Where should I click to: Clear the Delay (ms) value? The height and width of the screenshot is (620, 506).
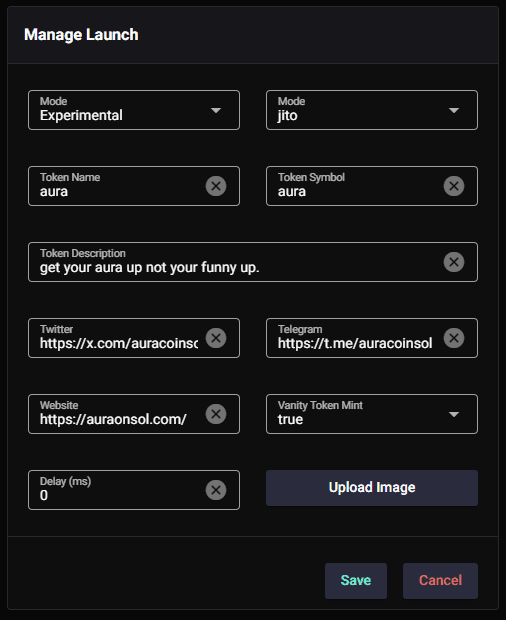click(x=216, y=490)
